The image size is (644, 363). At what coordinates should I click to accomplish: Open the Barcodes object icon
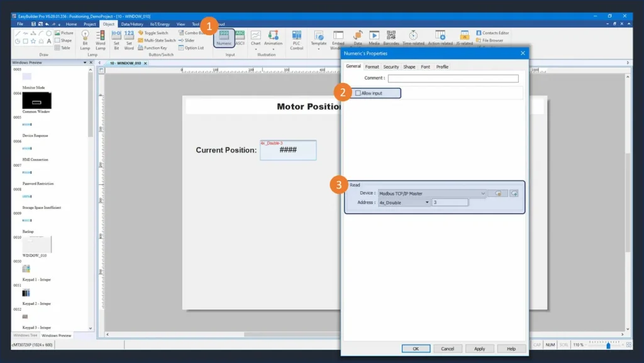click(x=391, y=38)
